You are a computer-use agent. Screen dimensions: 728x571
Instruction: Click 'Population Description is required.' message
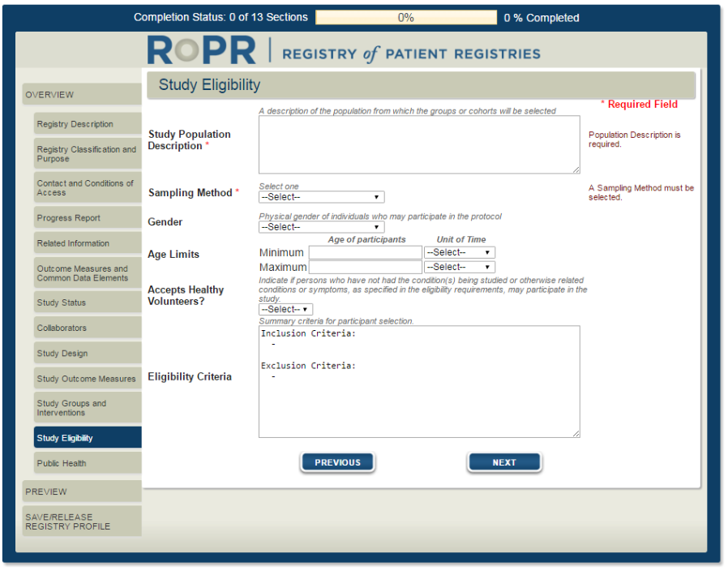coord(634,140)
